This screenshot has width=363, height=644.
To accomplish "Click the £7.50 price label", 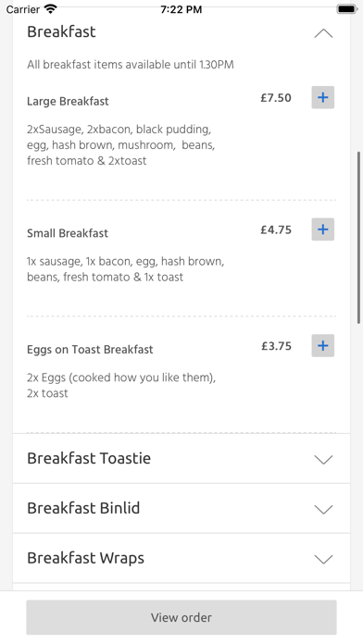I will tap(276, 98).
